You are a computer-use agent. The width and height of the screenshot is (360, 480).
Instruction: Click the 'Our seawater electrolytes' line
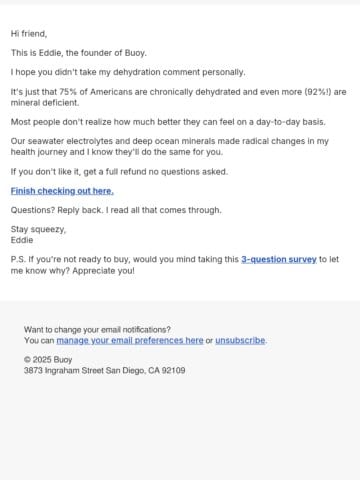pos(170,141)
